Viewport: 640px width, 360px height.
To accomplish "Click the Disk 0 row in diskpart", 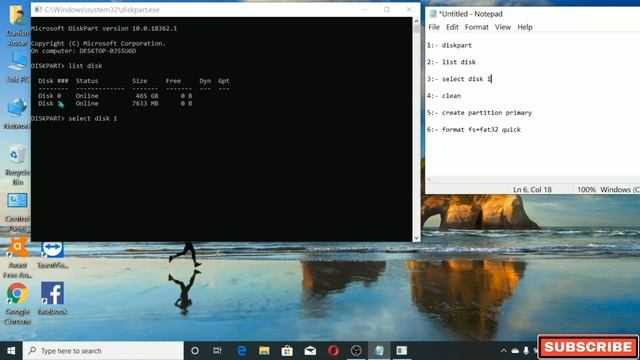I will (115, 96).
